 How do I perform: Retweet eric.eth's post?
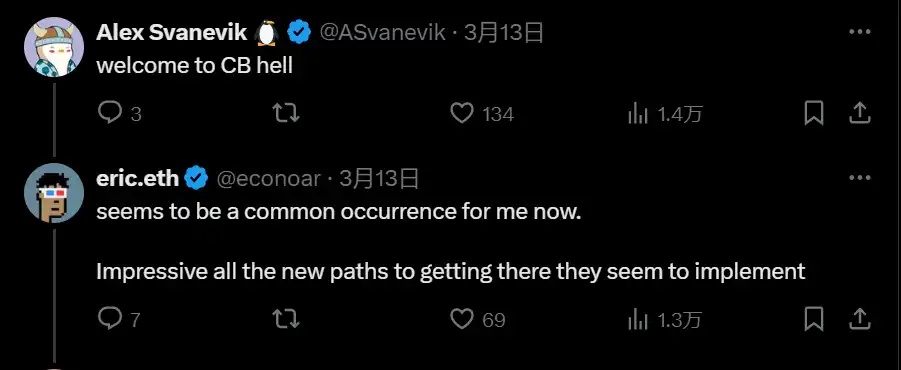[x=286, y=319]
